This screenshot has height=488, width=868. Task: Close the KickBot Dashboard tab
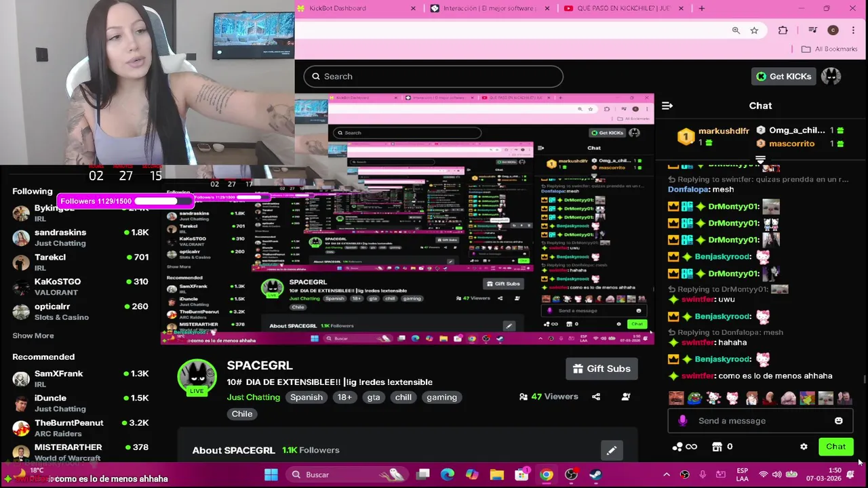pos(413,8)
